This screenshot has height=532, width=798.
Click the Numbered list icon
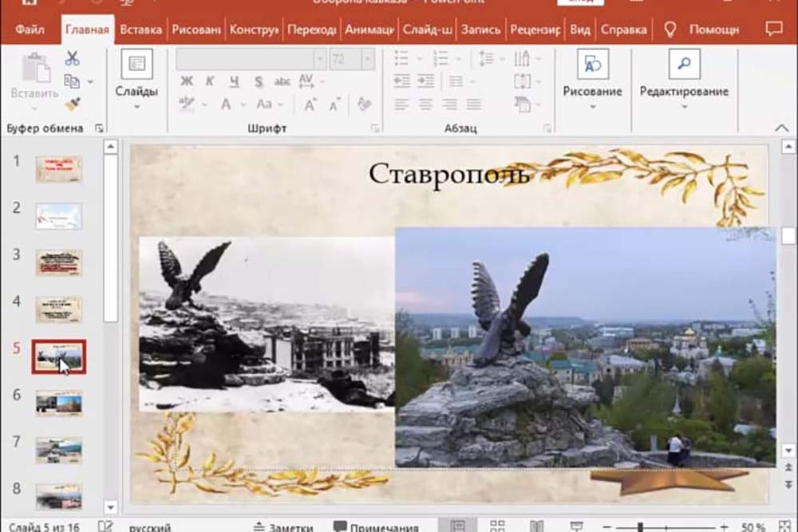click(440, 58)
